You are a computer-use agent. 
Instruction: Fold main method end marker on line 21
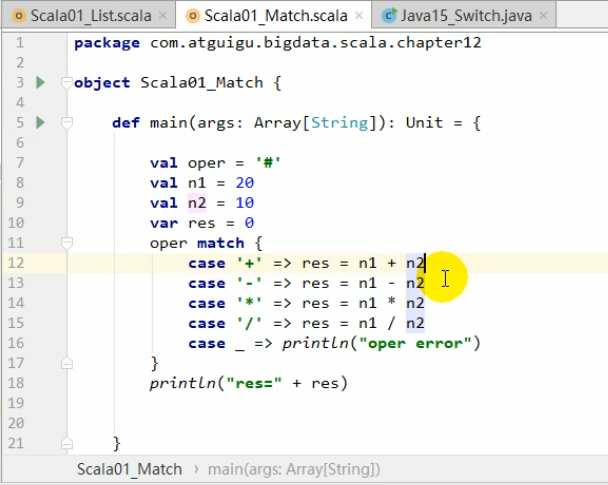point(67,443)
